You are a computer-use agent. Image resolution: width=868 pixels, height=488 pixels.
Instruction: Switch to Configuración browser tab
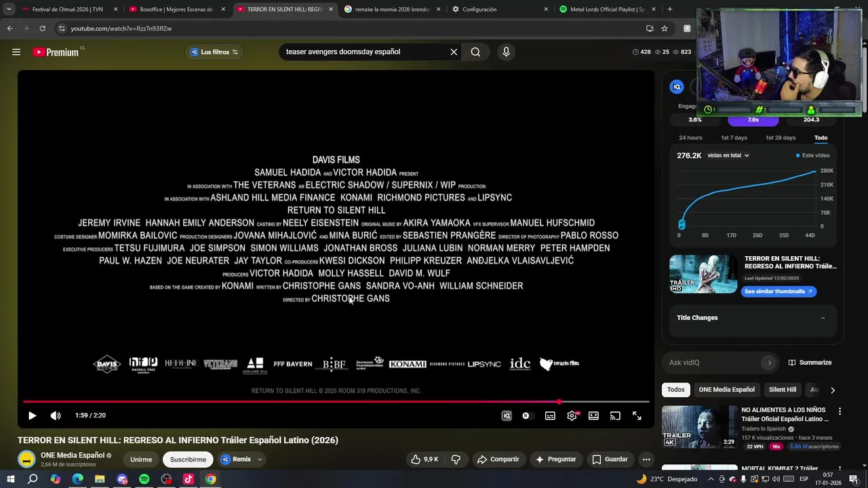click(499, 9)
